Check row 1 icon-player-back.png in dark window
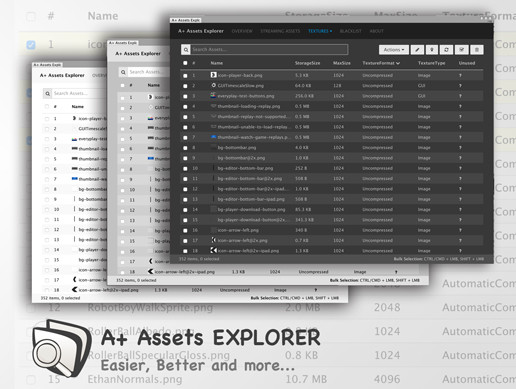Screen dimensions: 516x389 (185, 76)
